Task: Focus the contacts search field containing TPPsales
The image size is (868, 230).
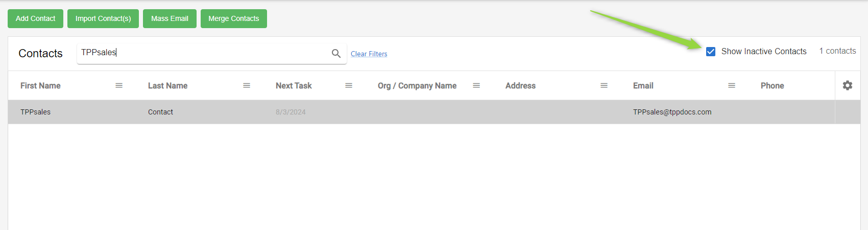Action: point(204,53)
